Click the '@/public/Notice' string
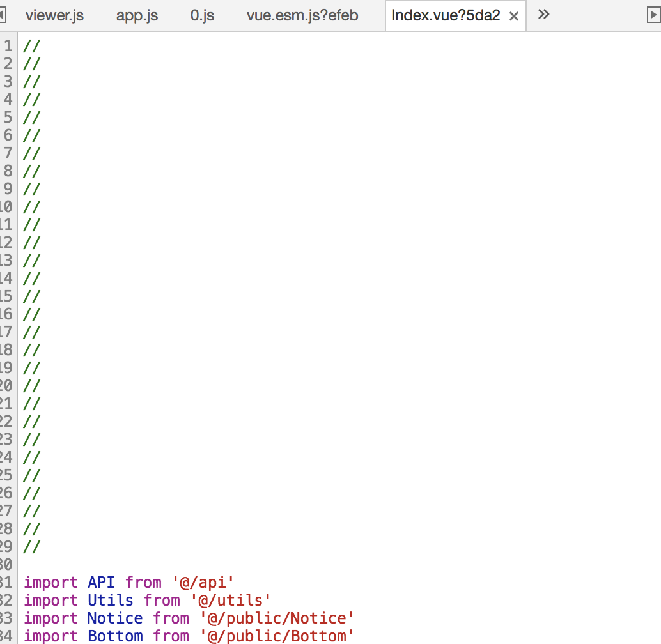This screenshot has width=661, height=644. pyautogui.click(x=277, y=618)
